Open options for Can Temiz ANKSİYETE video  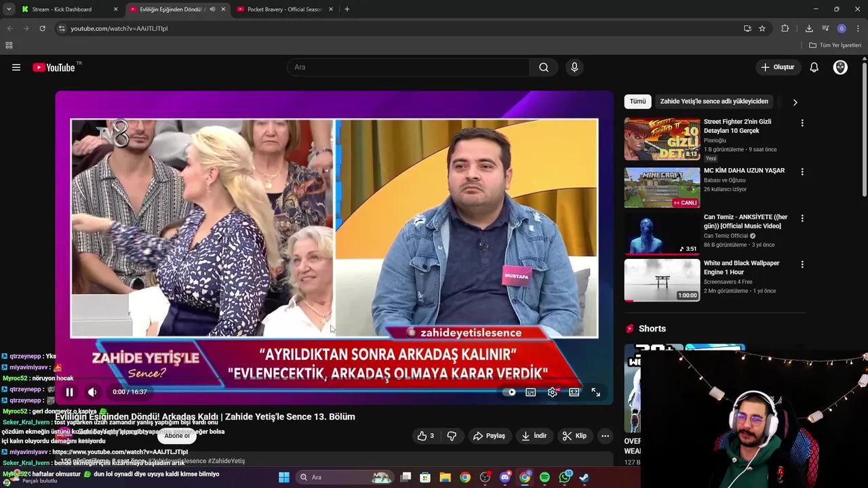(x=802, y=218)
